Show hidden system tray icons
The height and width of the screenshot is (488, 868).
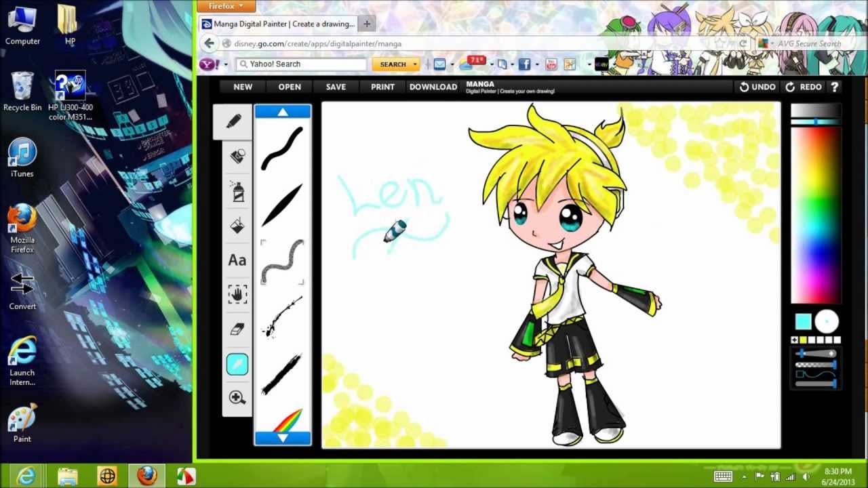(743, 476)
